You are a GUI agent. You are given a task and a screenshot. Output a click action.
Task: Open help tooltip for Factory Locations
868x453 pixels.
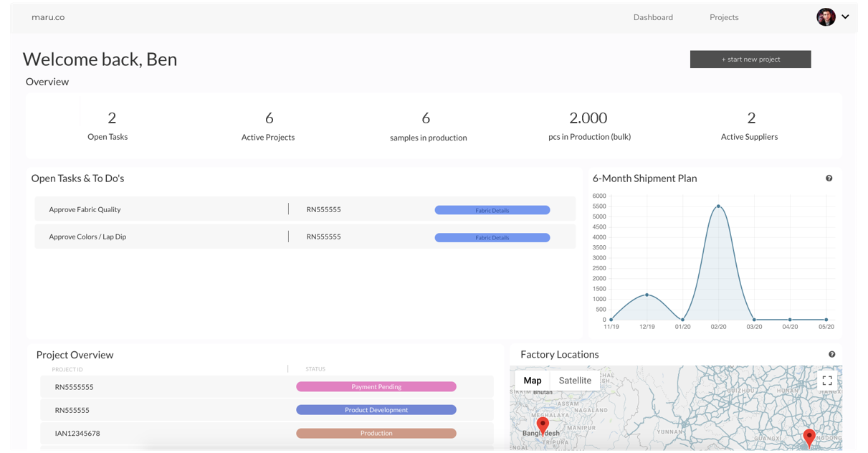pyautogui.click(x=832, y=353)
